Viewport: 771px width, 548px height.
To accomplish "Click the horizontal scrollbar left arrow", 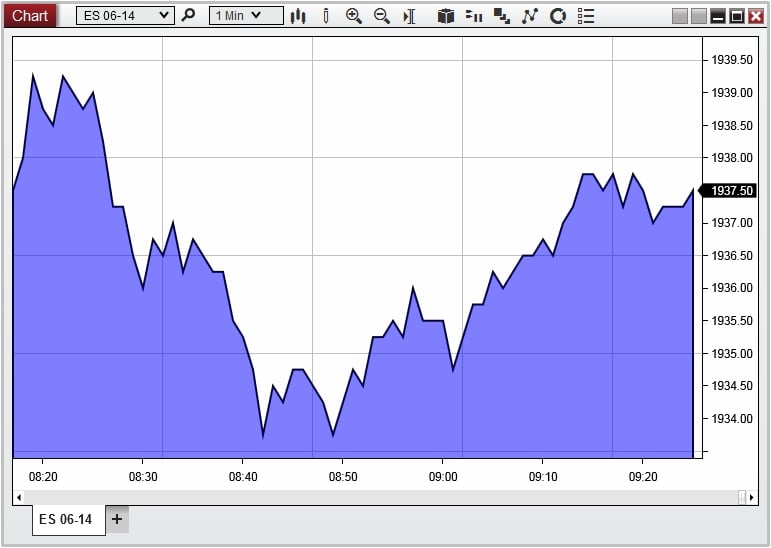I will (x=18, y=497).
